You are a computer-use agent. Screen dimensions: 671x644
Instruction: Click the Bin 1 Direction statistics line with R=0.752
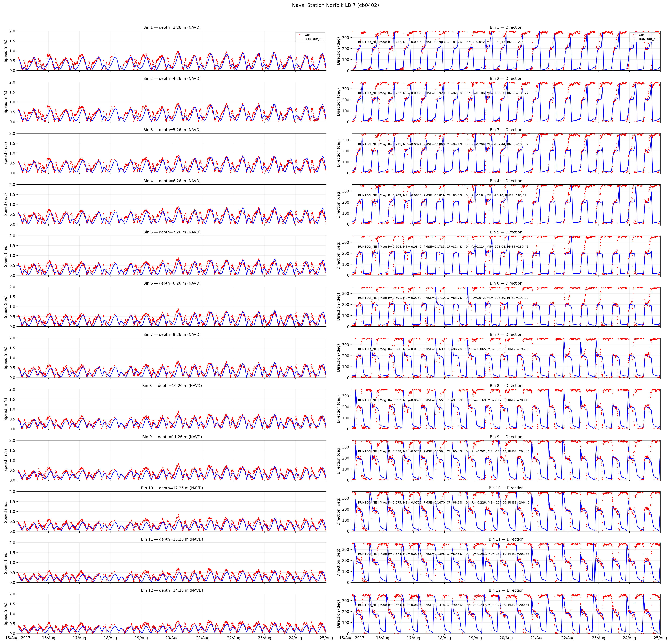point(443,42)
